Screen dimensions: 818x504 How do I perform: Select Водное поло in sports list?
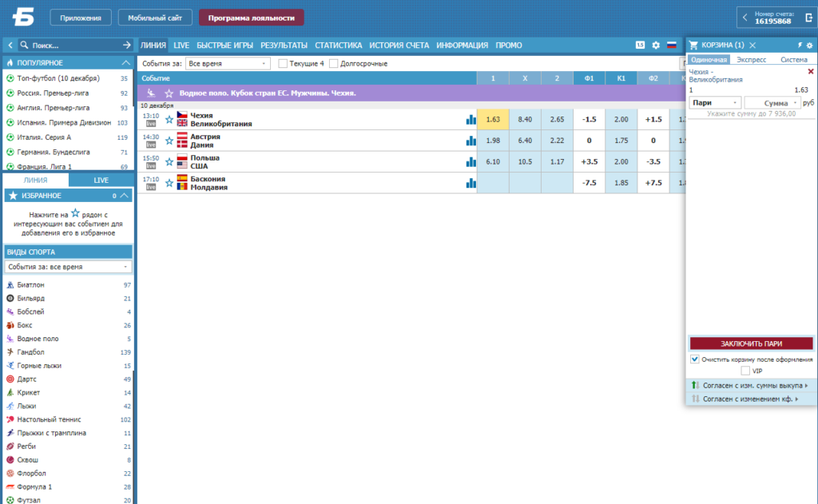pos(38,339)
